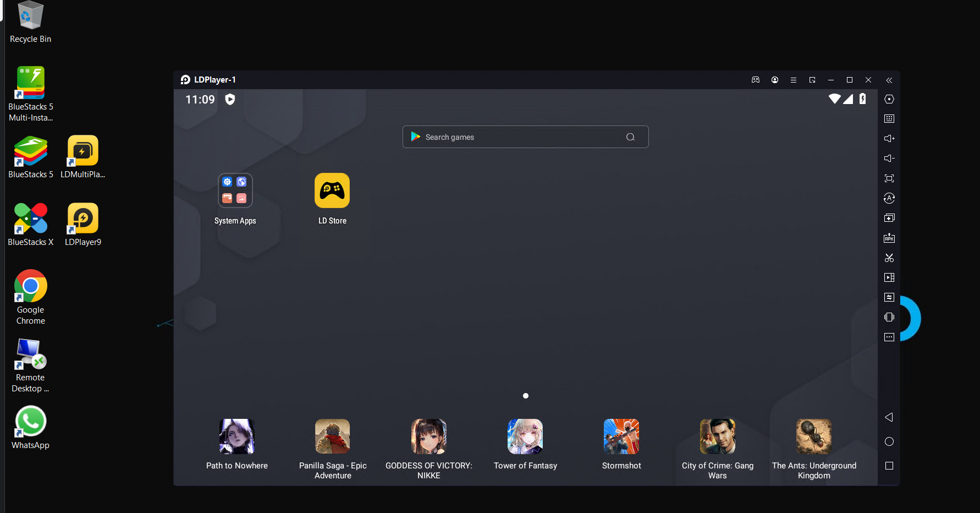
Task: Click the LDPlayer-1 window title
Action: click(215, 80)
